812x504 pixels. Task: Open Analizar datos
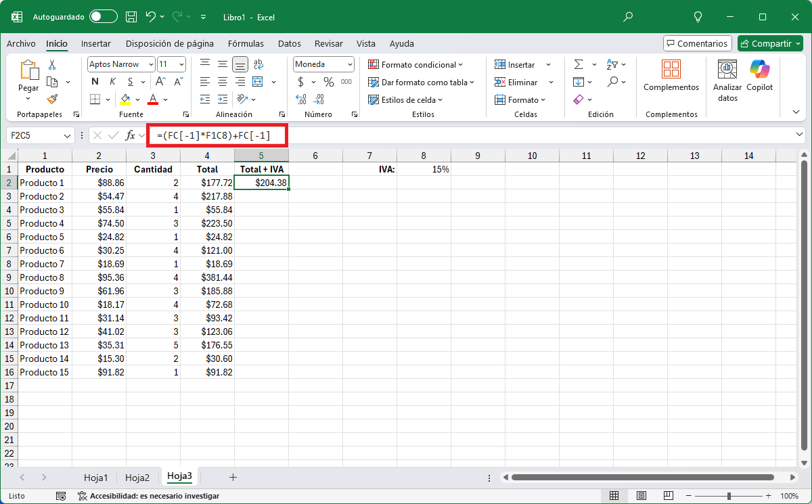point(727,81)
